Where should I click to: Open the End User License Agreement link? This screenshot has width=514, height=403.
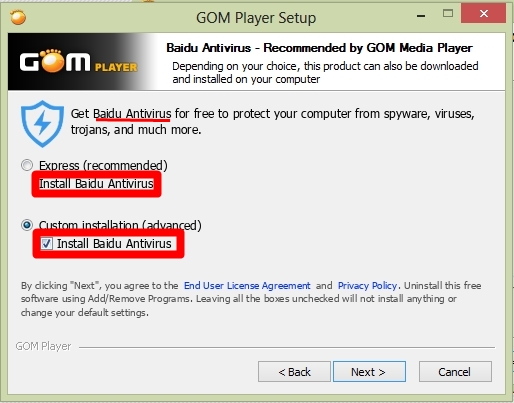tap(247, 286)
